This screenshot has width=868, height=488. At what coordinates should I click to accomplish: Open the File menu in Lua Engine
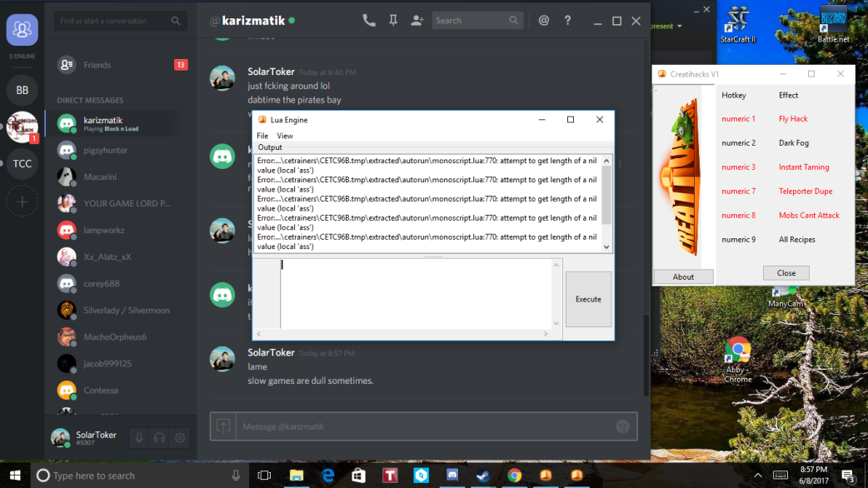click(x=262, y=136)
